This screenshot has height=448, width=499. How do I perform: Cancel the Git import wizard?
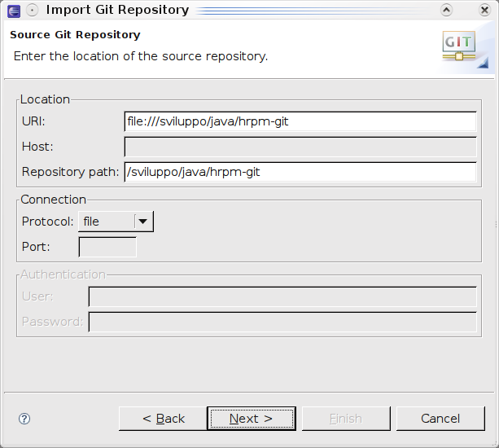point(440,419)
